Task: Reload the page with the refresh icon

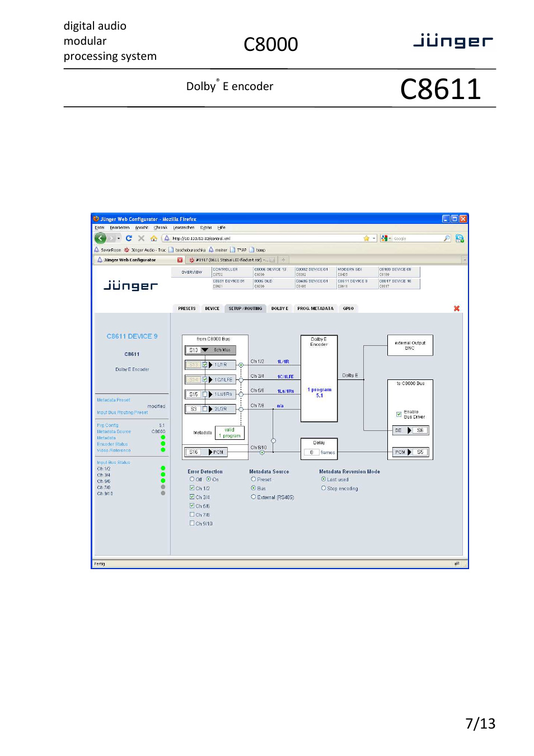Action: 129,238
